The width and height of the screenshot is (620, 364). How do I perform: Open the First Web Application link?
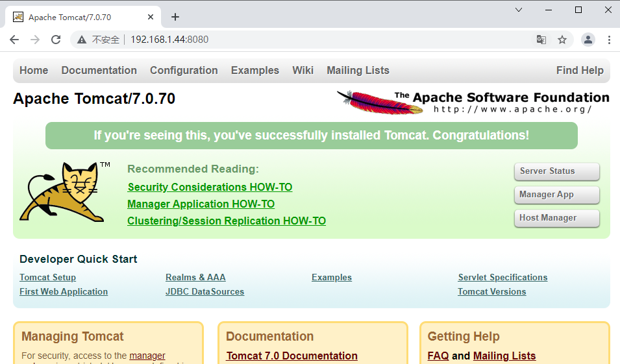pyautogui.click(x=64, y=292)
